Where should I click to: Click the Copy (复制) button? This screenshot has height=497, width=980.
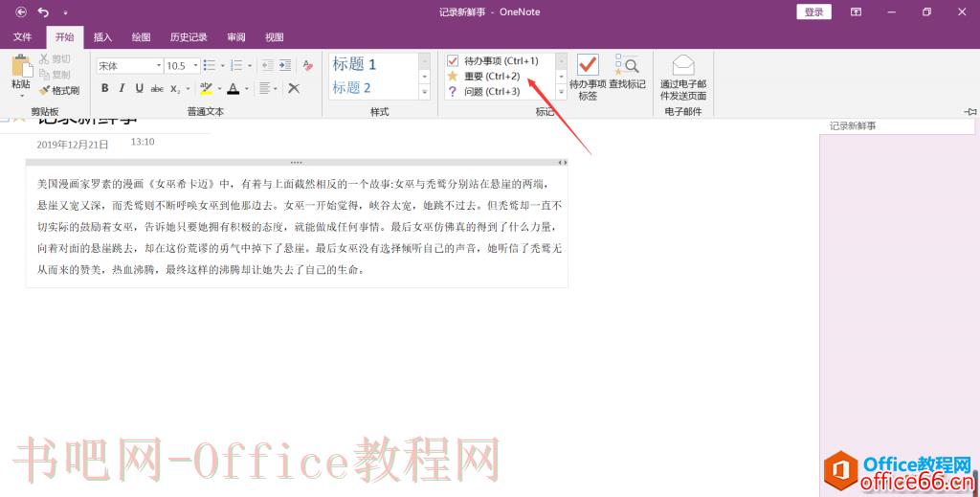click(55, 75)
